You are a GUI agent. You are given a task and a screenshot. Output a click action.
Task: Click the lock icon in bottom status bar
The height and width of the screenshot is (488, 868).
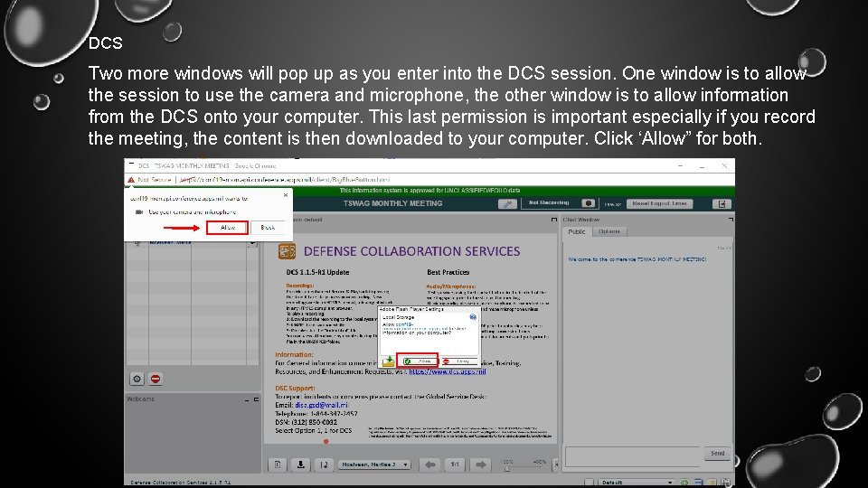[x=726, y=483]
